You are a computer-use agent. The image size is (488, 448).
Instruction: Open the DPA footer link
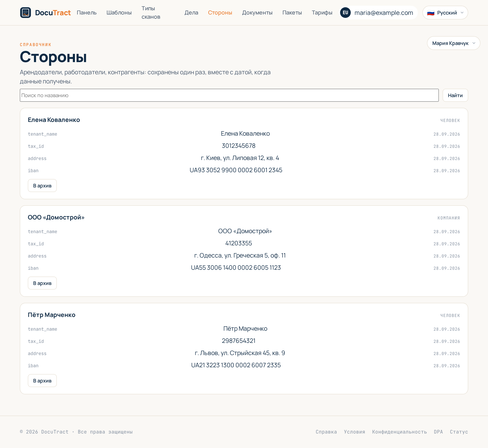coord(438,432)
